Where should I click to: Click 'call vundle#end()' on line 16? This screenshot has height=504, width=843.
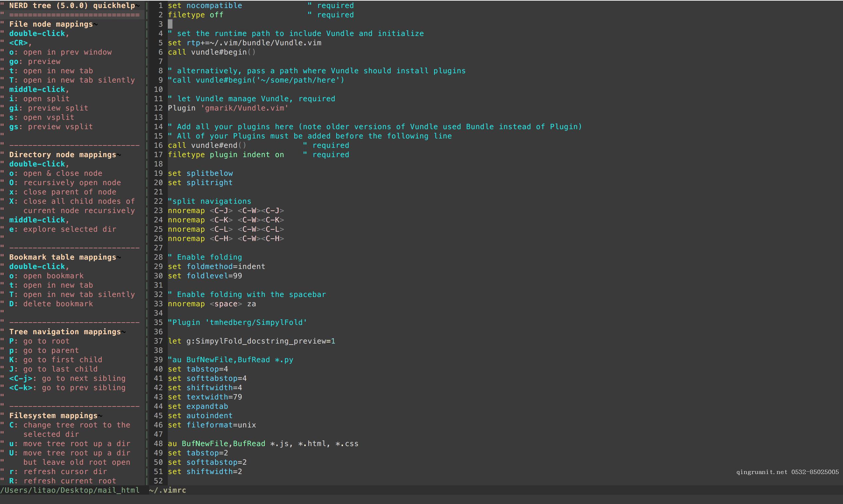[x=207, y=145]
